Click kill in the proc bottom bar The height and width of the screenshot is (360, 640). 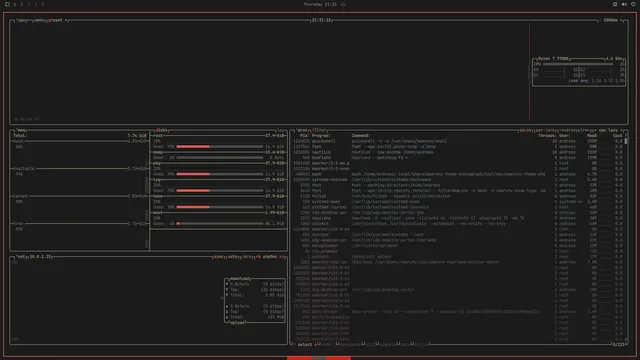coord(370,345)
